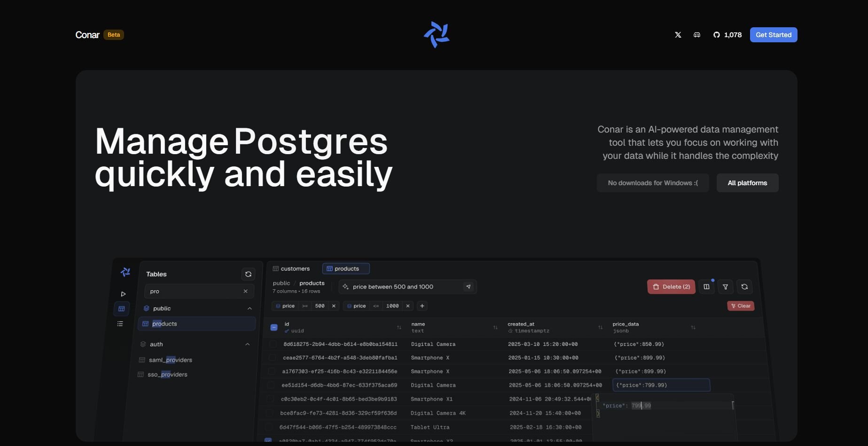Click the AI filter prompt input field

(x=404, y=287)
